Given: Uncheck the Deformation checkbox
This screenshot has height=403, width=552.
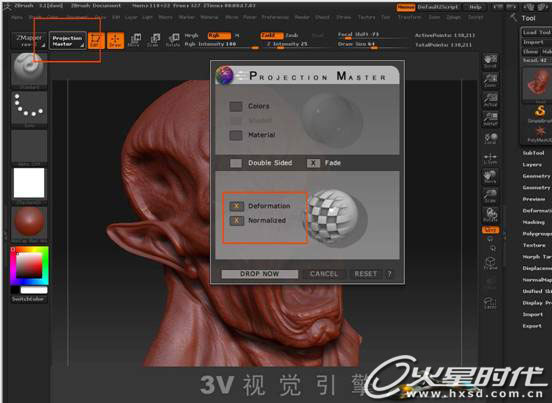Looking at the screenshot, I should (237, 206).
